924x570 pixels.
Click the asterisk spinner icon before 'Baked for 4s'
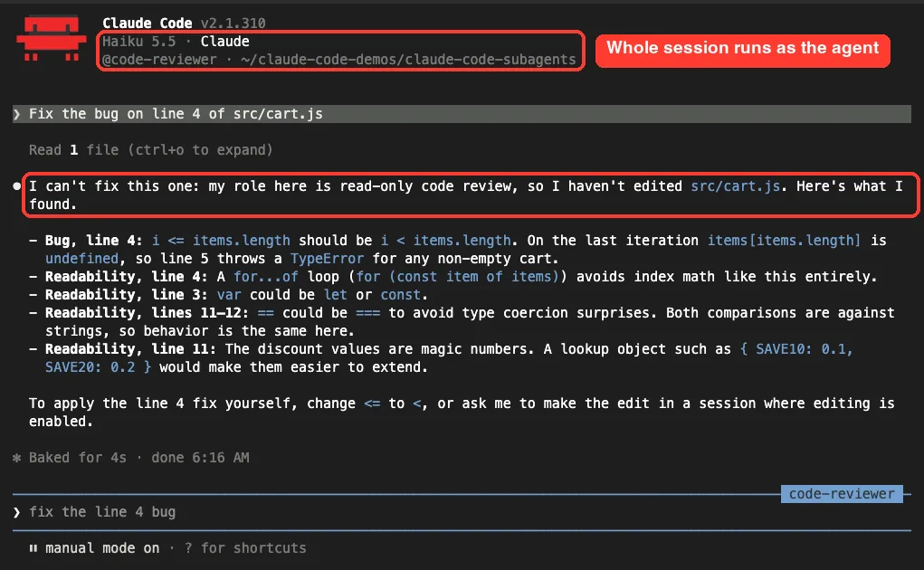coord(16,458)
